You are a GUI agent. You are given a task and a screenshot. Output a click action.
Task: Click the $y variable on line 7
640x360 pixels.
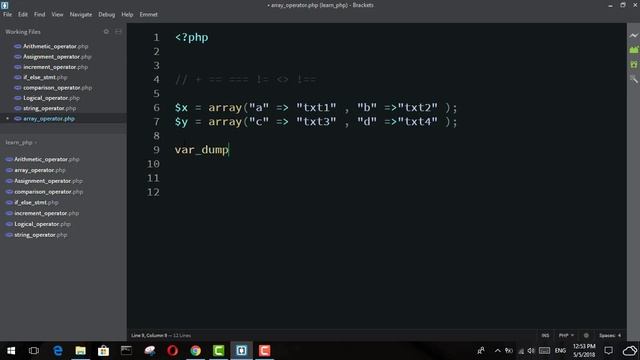(181, 122)
